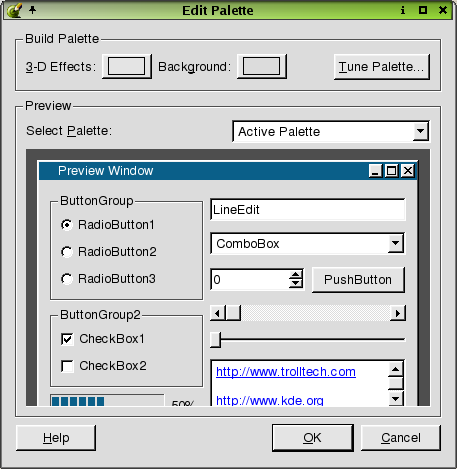Click the spin box up arrow
Image resolution: width=457 pixels, height=469 pixels.
[x=296, y=275]
